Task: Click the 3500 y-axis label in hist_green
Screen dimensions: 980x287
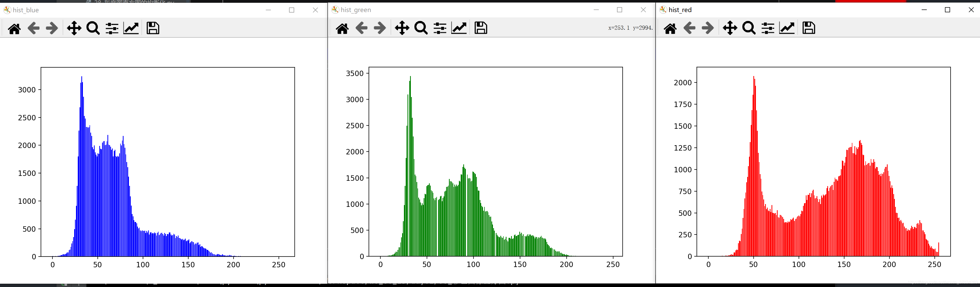Action: click(x=355, y=73)
